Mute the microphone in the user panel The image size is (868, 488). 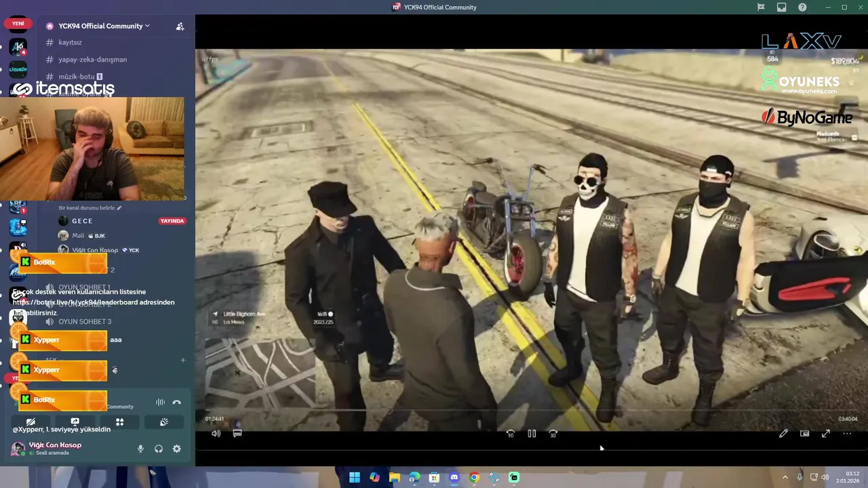140,449
